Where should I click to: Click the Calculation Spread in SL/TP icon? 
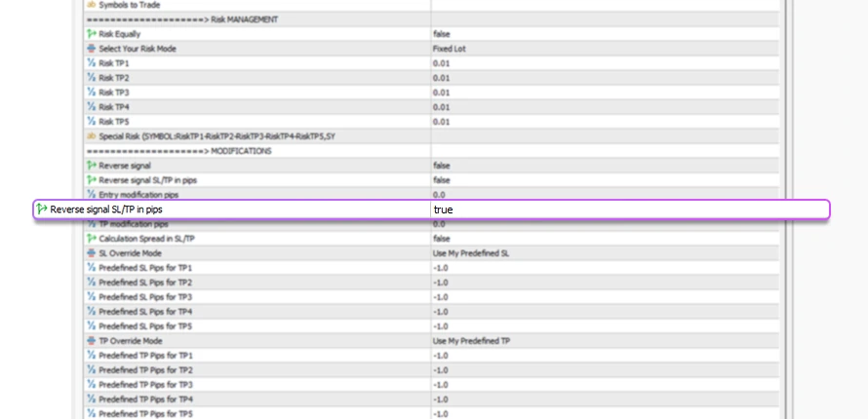91,239
